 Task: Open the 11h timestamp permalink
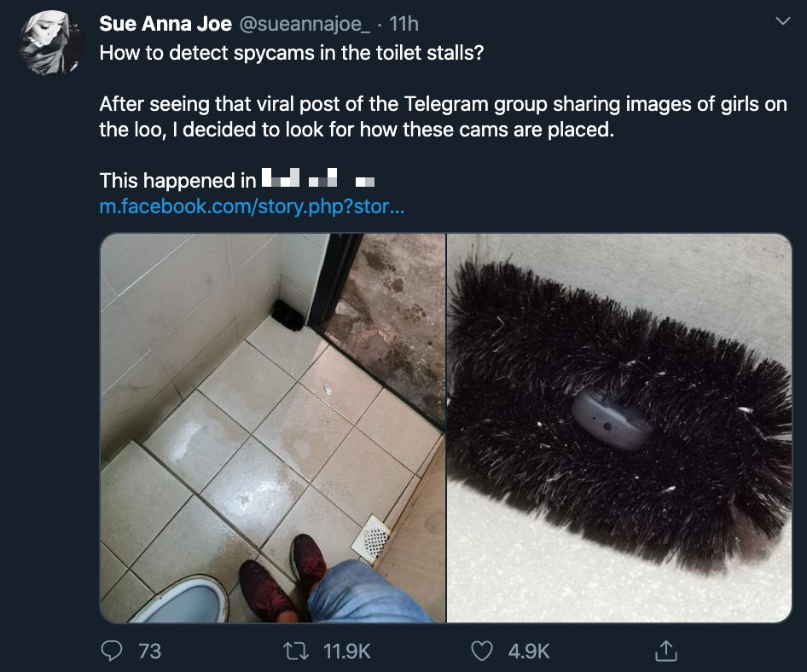[x=403, y=24]
